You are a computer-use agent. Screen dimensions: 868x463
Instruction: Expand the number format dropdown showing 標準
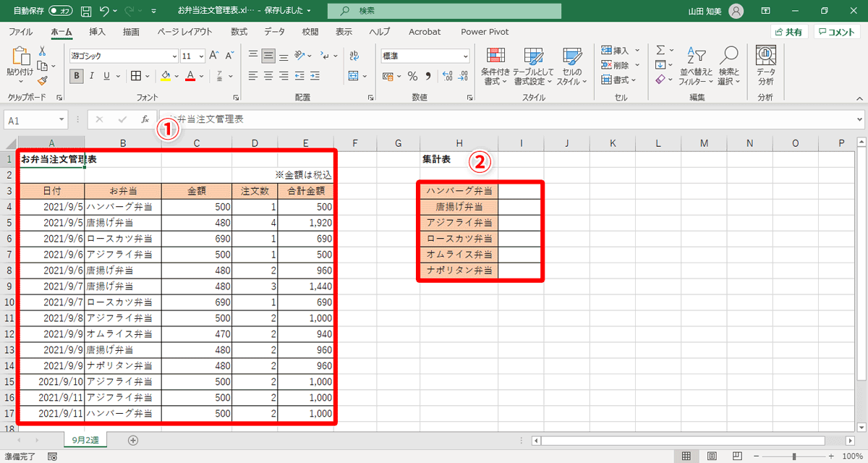click(465, 56)
